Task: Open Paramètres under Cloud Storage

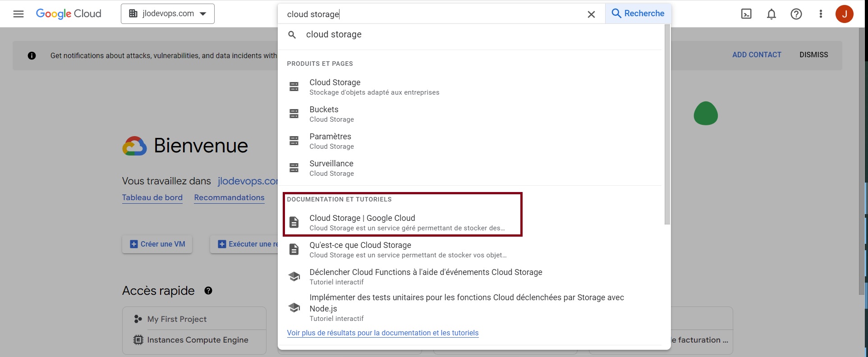Action: 470,141
